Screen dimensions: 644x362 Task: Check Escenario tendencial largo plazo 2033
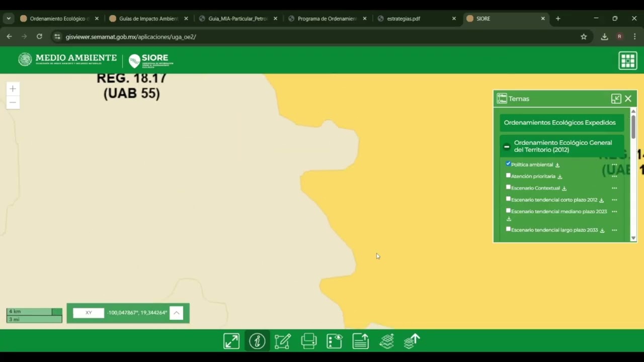click(508, 229)
